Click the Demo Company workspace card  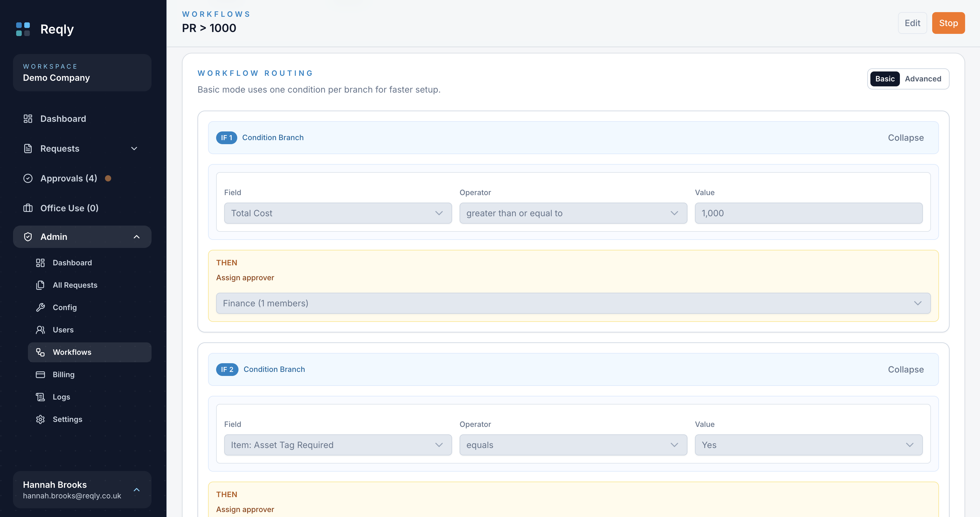pyautogui.click(x=82, y=72)
